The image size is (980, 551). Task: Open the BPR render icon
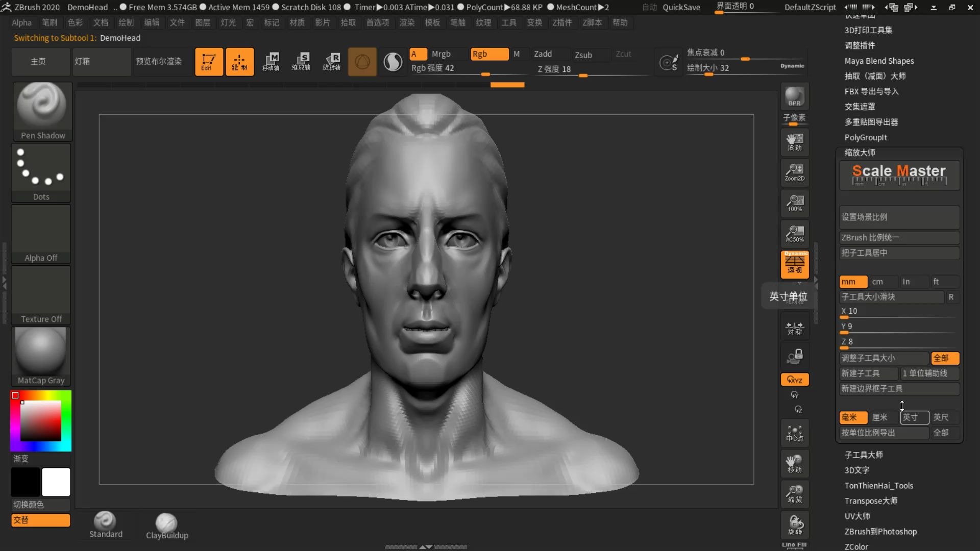tap(794, 97)
